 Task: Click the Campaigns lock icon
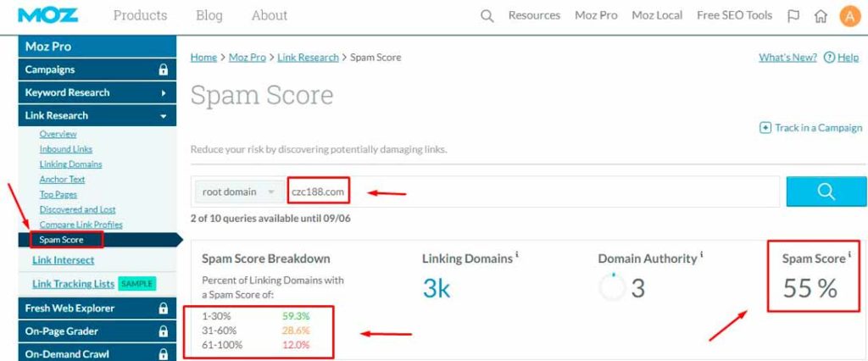tap(164, 69)
